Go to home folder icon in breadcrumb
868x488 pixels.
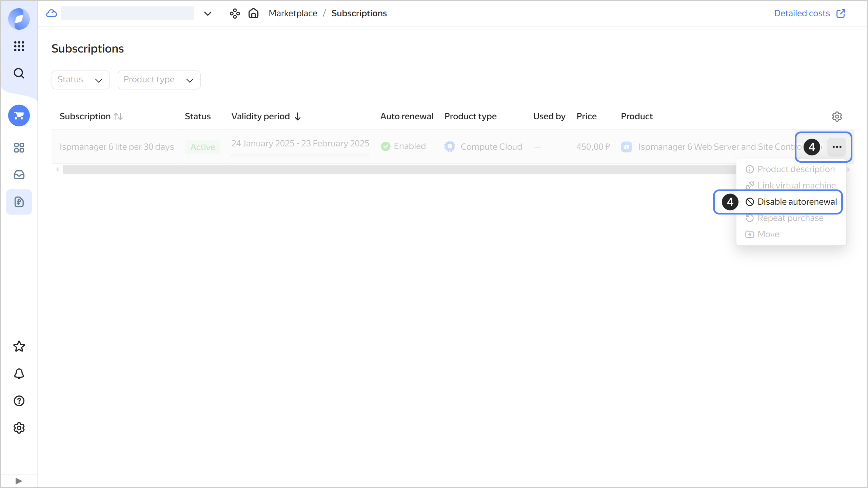253,13
